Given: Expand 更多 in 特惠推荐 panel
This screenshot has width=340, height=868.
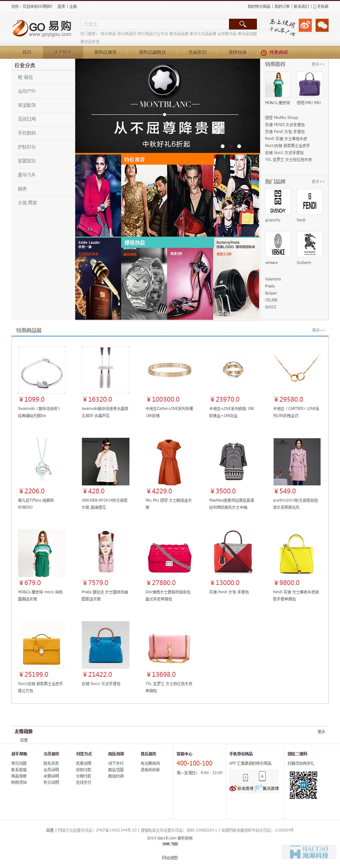Looking at the screenshot, I should (x=318, y=64).
